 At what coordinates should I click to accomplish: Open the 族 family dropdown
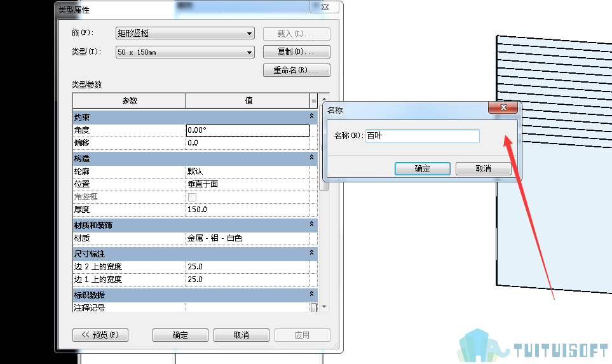[185, 33]
